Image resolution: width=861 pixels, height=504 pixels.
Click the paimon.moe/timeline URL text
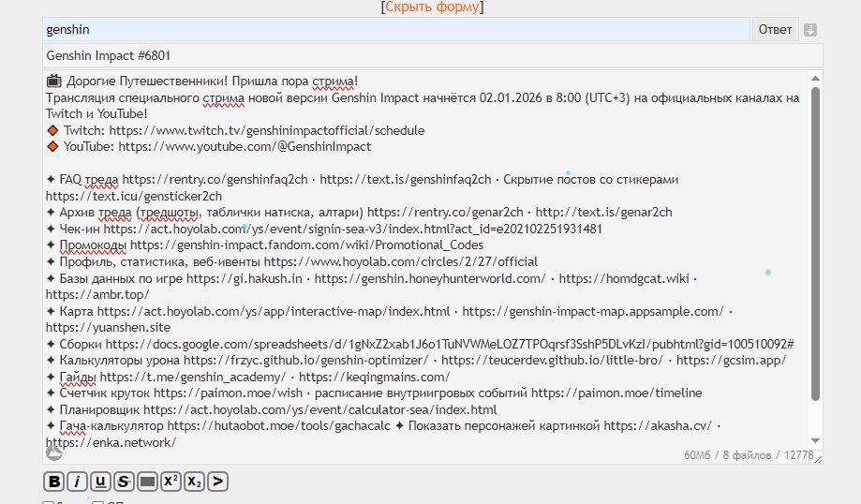(616, 393)
